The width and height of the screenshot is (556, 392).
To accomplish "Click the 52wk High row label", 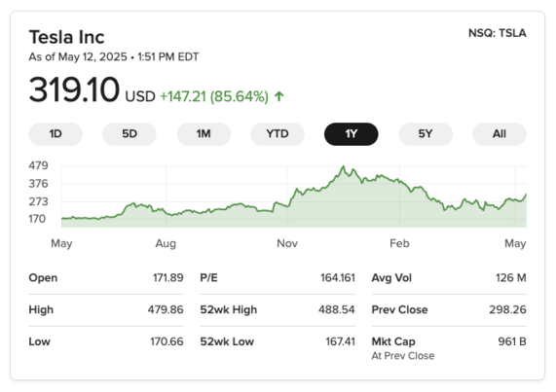I will coord(229,309).
